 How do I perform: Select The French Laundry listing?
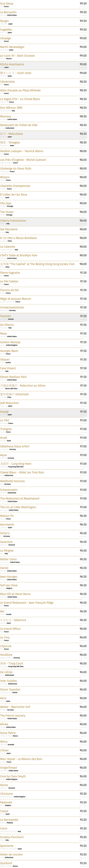[x=13, y=715]
